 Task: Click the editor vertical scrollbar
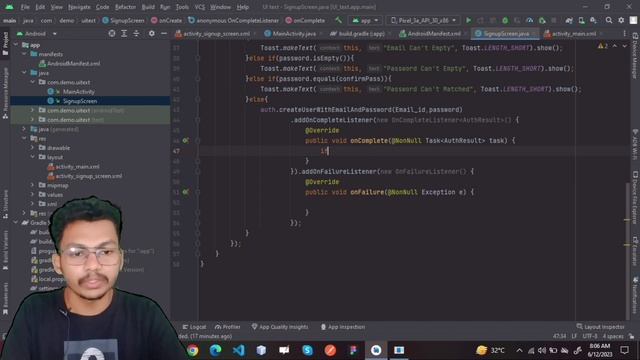[x=627, y=250]
